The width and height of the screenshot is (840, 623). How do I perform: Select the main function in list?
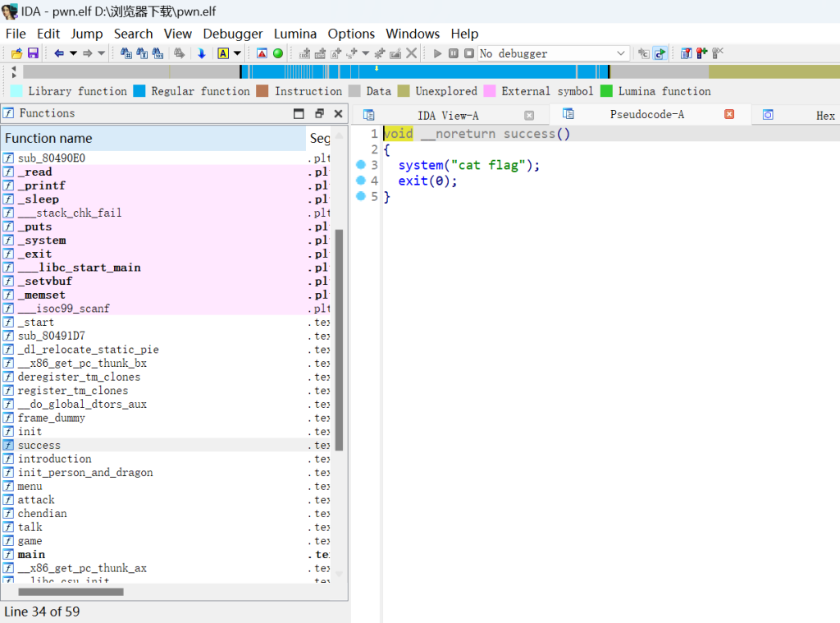tap(31, 555)
